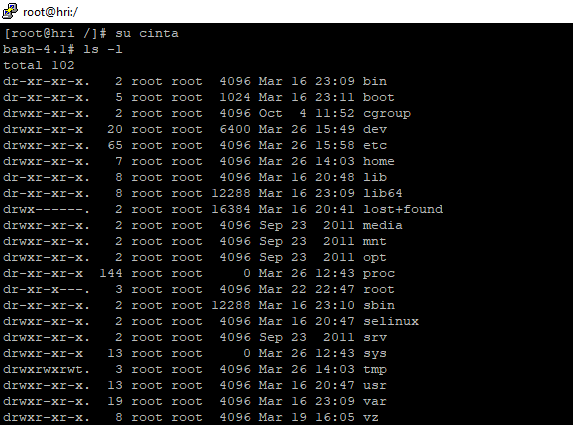573x425 pixels.
Task: Click the 'drwxrwxrwt.' permissions of tmp
Action: [x=46, y=369]
